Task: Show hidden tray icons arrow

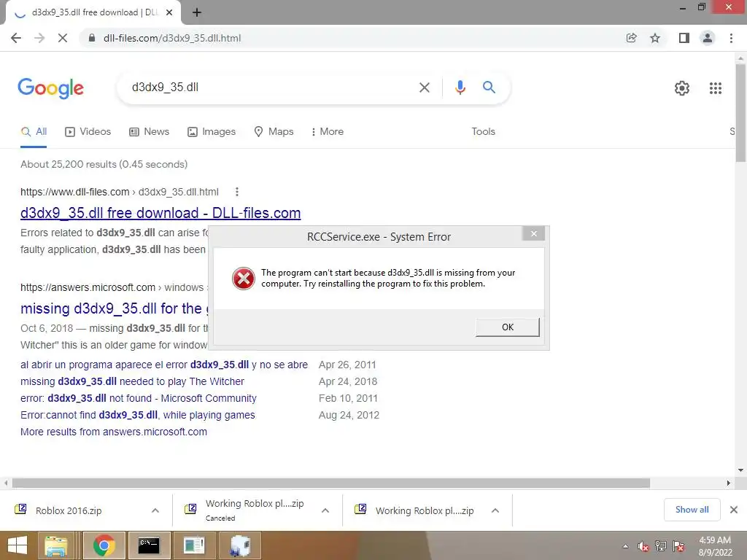Action: pos(625,546)
